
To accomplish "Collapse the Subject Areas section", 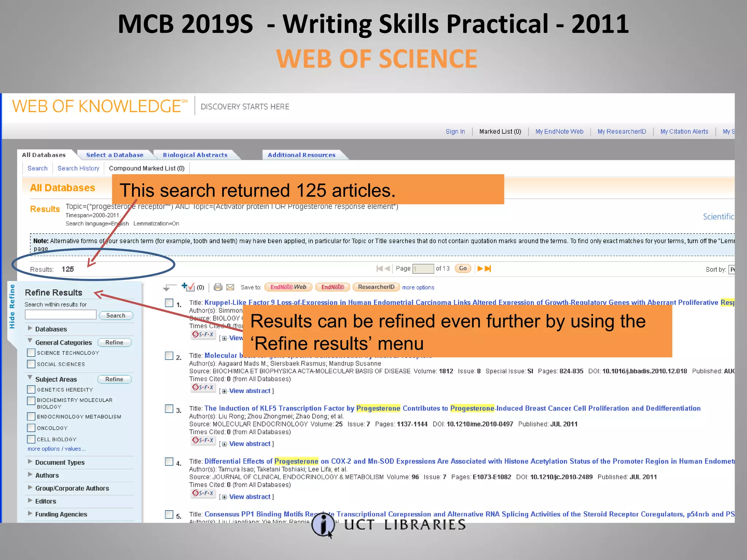I will point(30,378).
